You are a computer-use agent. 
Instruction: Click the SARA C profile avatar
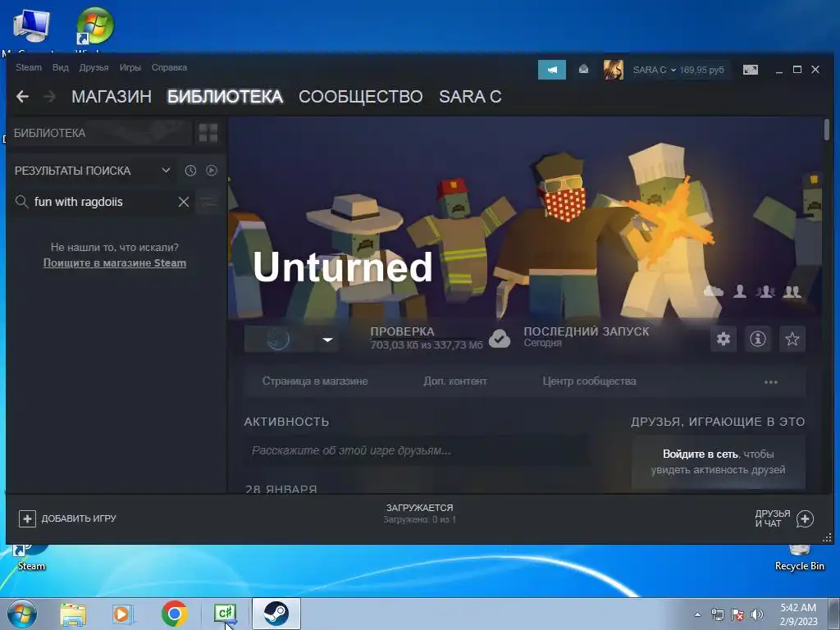tap(614, 70)
